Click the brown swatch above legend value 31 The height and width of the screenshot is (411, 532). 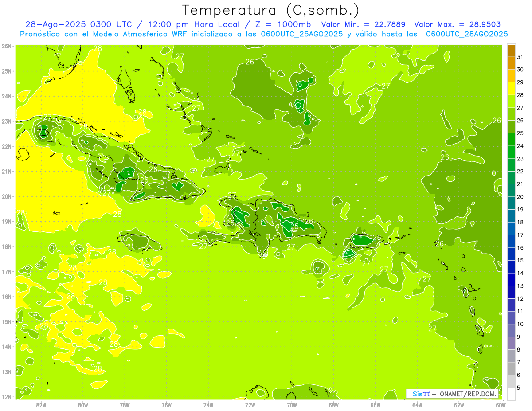511,51
